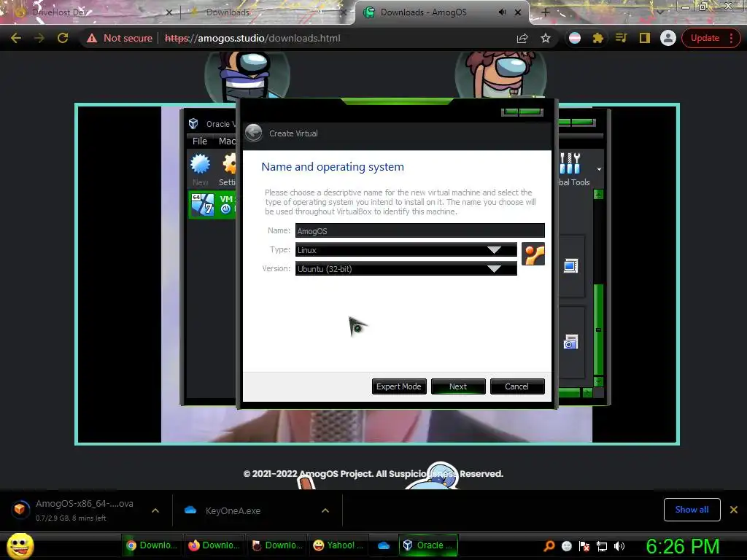Click the browser Forward arrow

(x=39, y=38)
